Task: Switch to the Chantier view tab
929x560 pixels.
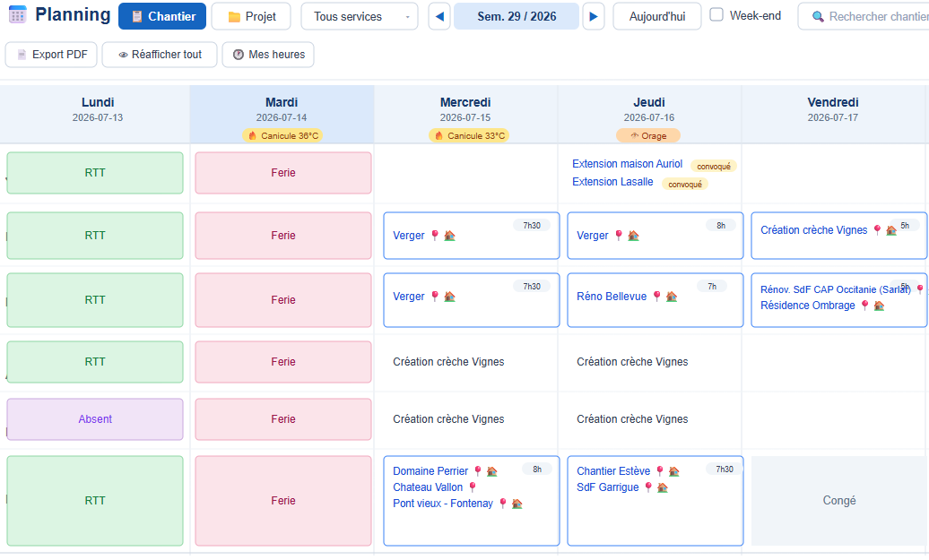Action: [162, 16]
